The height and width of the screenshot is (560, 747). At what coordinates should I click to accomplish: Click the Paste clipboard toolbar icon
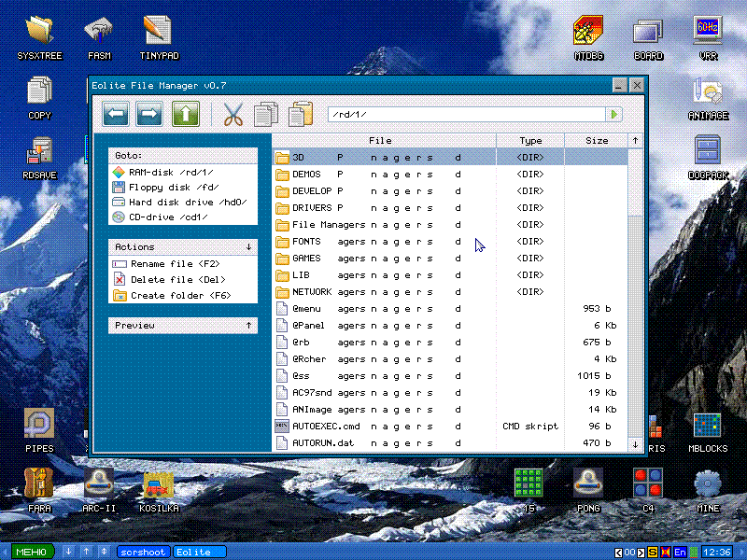click(300, 114)
